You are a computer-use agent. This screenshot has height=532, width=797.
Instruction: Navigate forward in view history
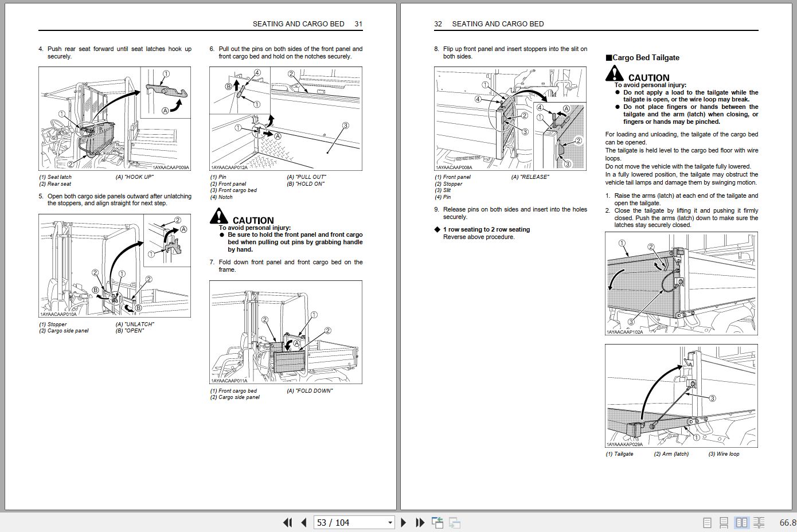455,523
